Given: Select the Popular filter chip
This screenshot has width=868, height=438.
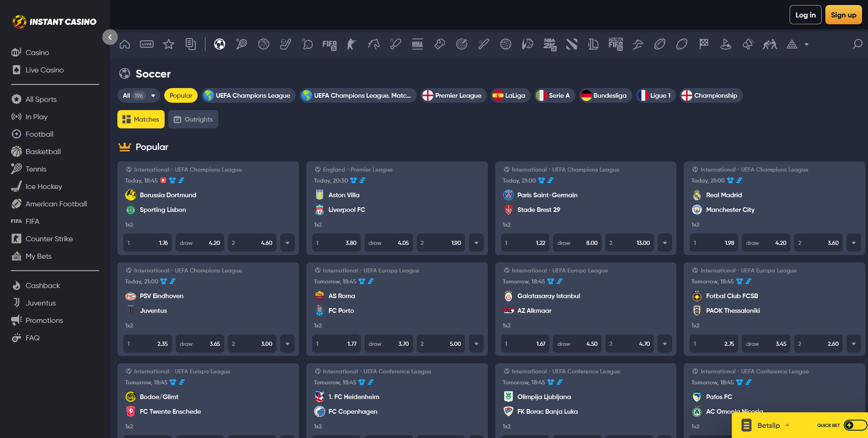Looking at the screenshot, I should coord(181,95).
